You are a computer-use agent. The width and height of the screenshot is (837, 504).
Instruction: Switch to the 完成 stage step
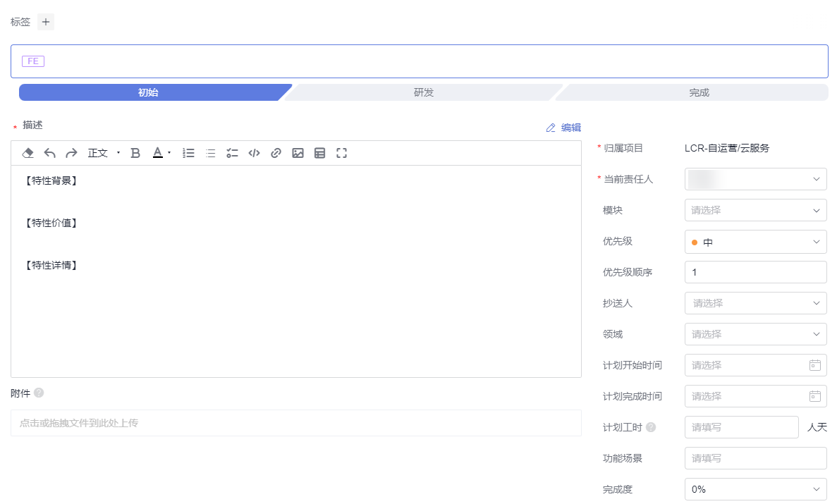699,92
